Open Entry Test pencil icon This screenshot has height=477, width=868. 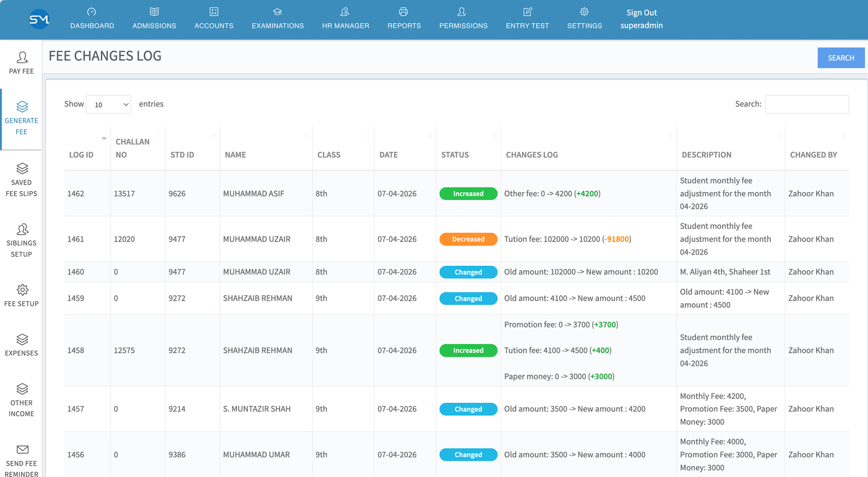pyautogui.click(x=527, y=12)
